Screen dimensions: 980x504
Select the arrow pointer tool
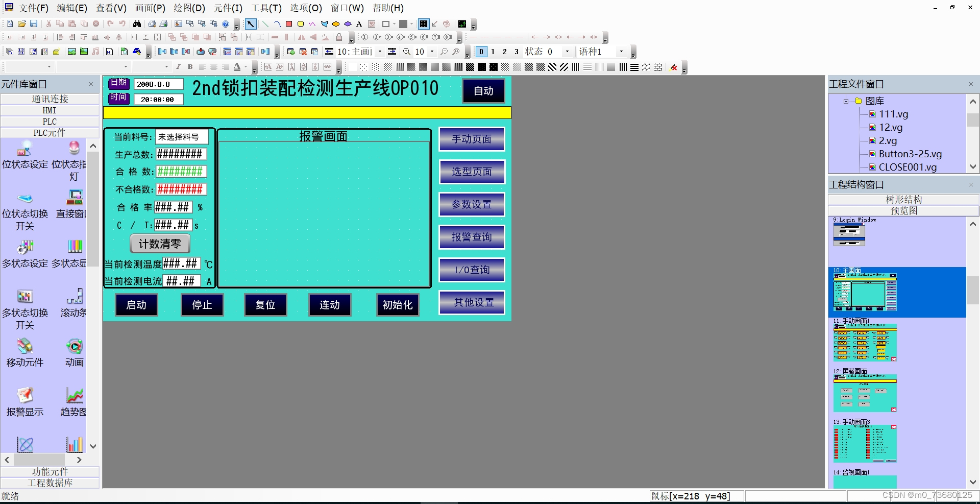click(251, 24)
